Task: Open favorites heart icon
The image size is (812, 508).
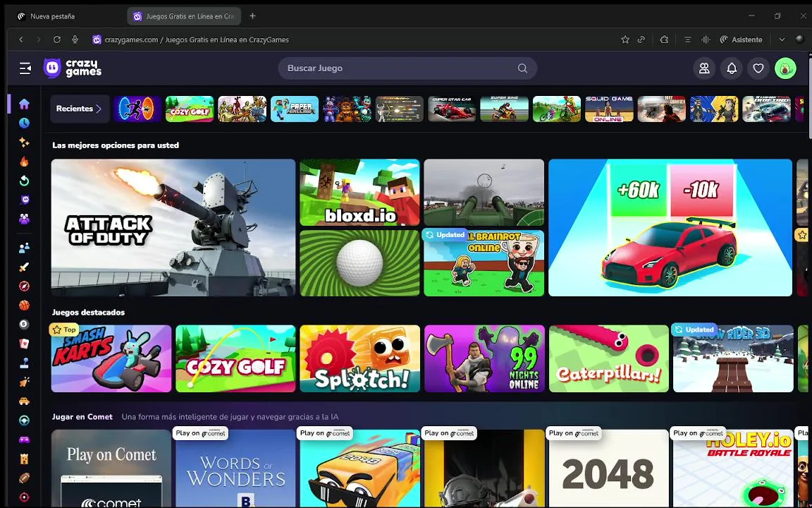Action: point(758,68)
